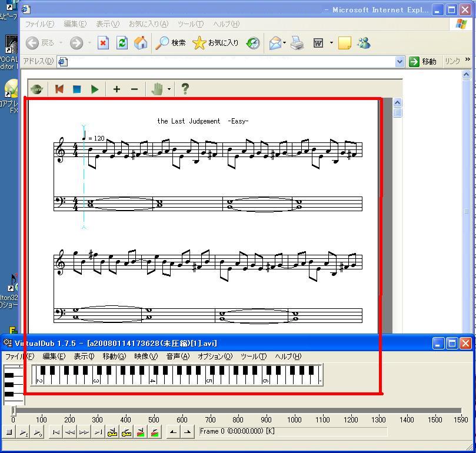The height and width of the screenshot is (453, 476).
Task: Click the Frame 0 position field
Action: click(292, 432)
